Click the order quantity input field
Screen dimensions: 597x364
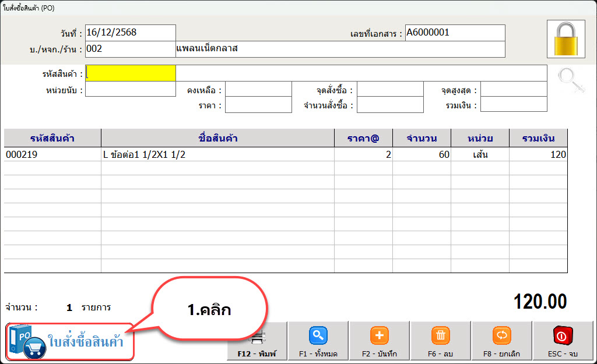click(390, 105)
